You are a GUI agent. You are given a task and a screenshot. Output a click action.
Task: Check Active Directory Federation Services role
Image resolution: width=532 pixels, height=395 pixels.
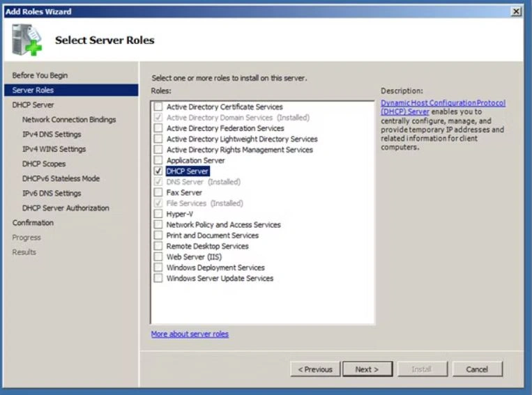tap(158, 127)
